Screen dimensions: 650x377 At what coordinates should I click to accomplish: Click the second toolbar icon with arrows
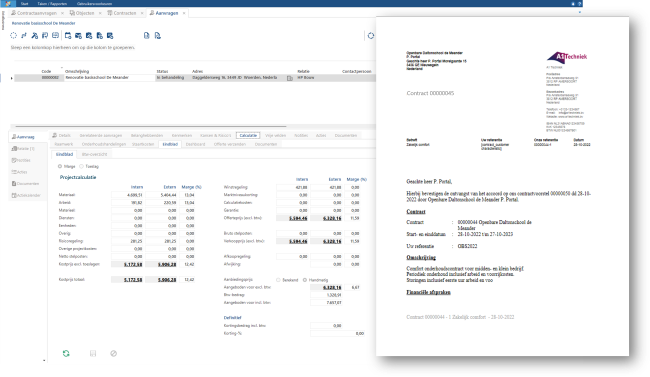point(24,36)
